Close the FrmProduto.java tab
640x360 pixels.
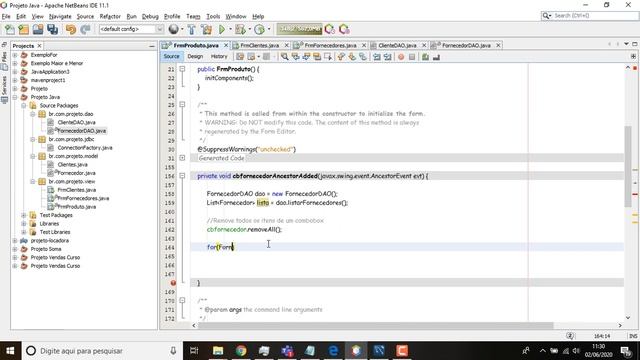click(x=226, y=45)
